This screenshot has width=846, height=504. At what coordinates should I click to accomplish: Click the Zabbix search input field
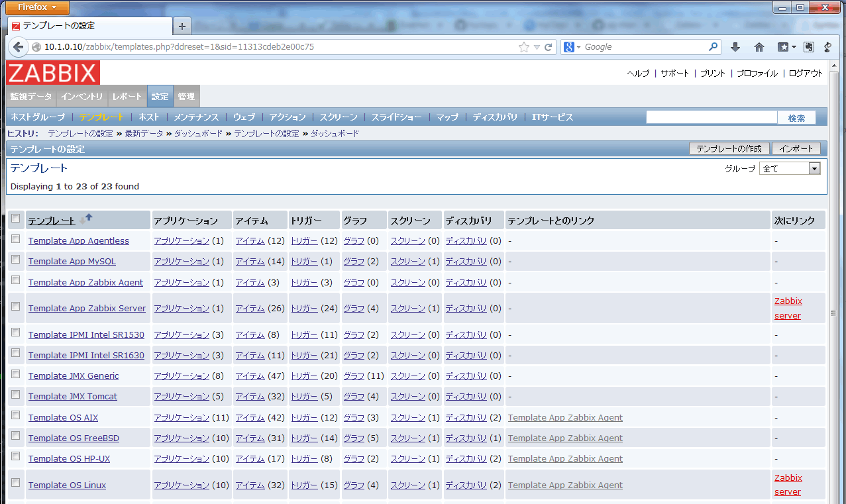712,117
